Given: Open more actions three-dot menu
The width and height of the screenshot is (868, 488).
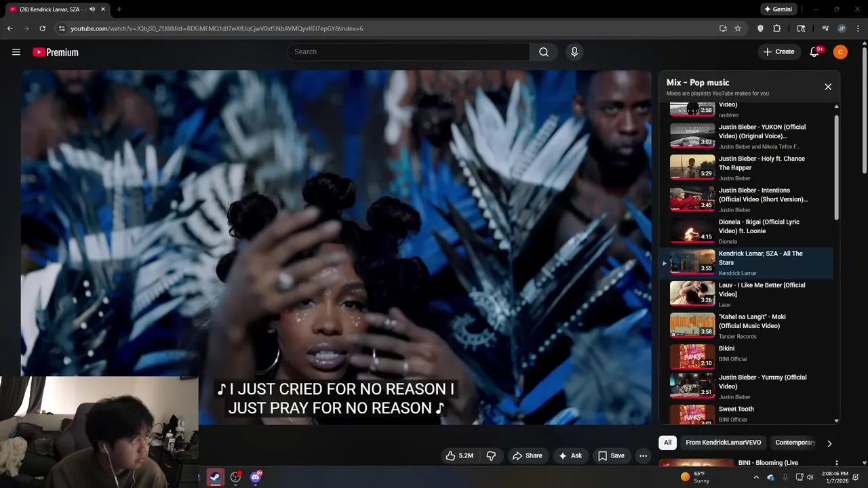Looking at the screenshot, I should click(644, 455).
